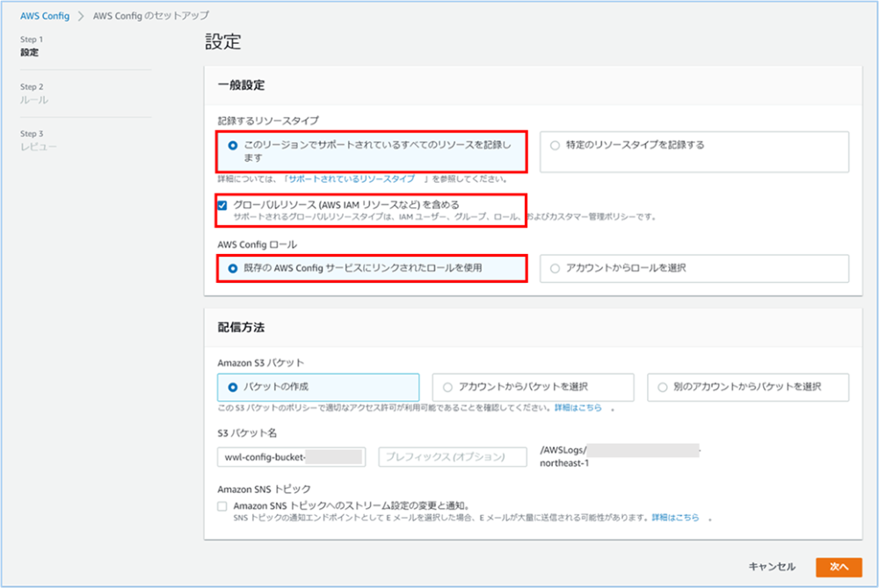Click the 次へ button

pyautogui.click(x=839, y=567)
